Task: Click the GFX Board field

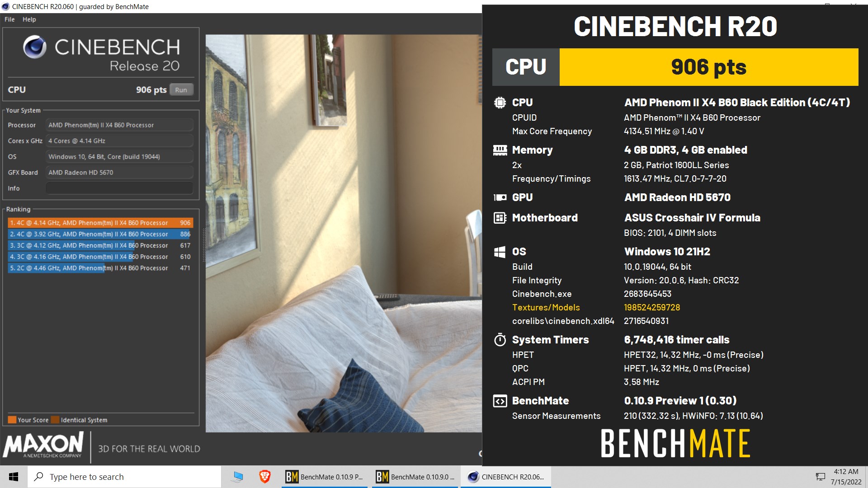Action: 119,173
